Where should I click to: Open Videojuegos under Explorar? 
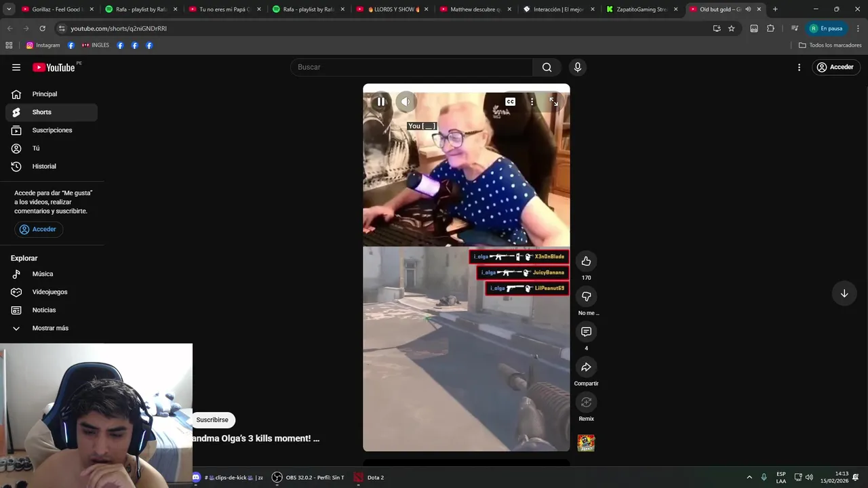[52, 292]
